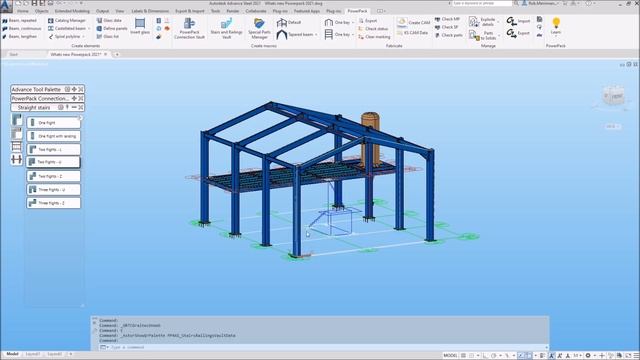Select the cage ladder category icon in palette

pos(16,160)
